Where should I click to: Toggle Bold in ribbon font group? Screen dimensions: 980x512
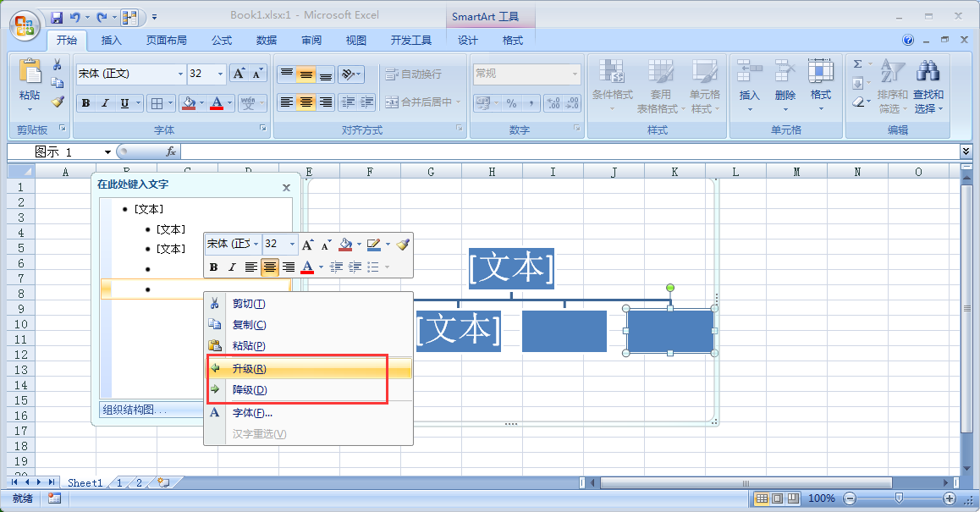[x=86, y=103]
